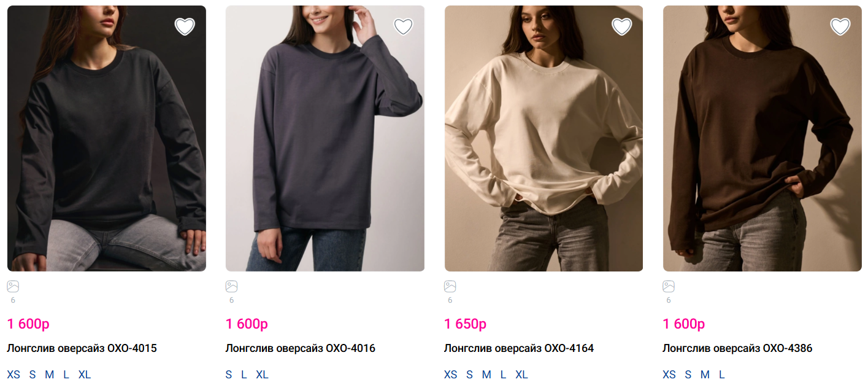Click the 1 650р price of OXO-4164

(x=465, y=324)
